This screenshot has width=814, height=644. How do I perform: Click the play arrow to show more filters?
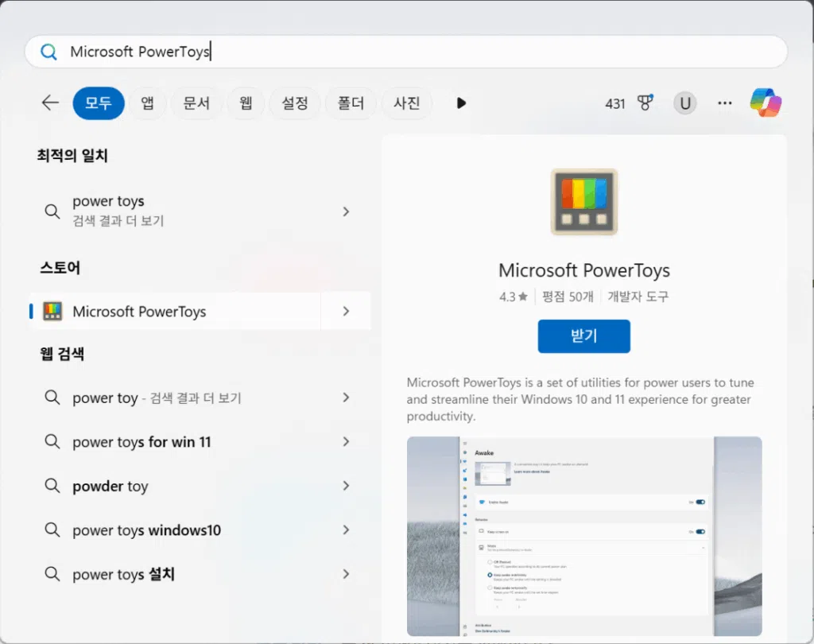click(x=461, y=103)
